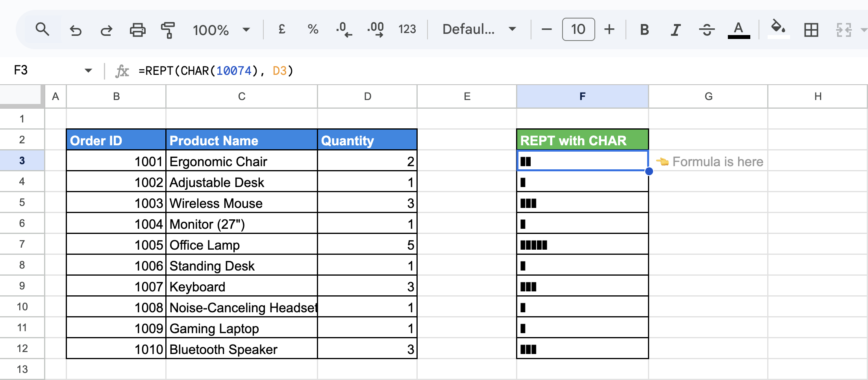This screenshot has width=868, height=380.
Task: Select the quantity 5 cell for Office Lamp
Action: [367, 244]
